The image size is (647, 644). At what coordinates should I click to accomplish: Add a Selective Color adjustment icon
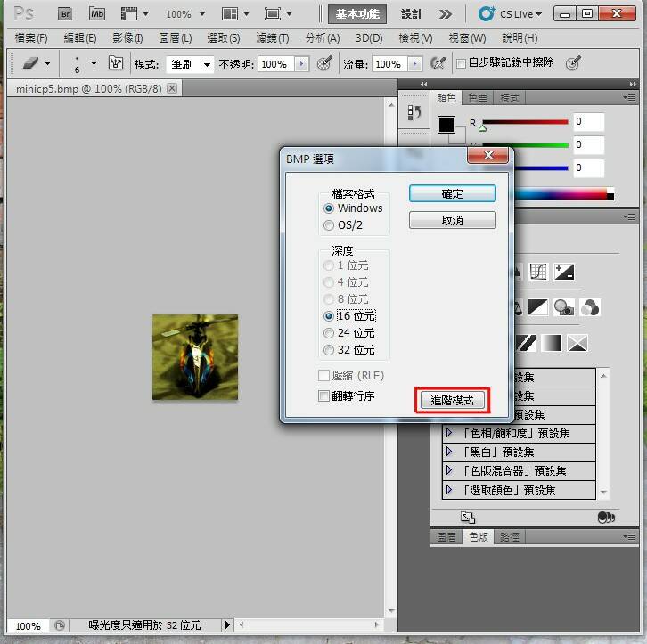[577, 343]
